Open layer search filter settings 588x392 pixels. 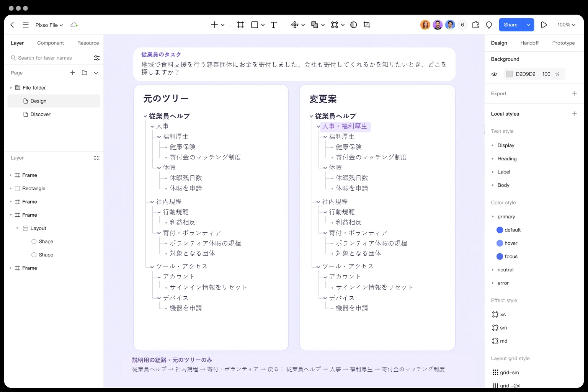pyautogui.click(x=96, y=58)
